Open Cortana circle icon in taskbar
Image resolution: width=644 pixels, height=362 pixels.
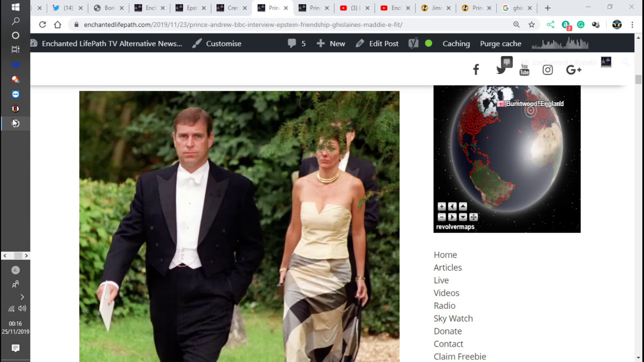[16, 36]
